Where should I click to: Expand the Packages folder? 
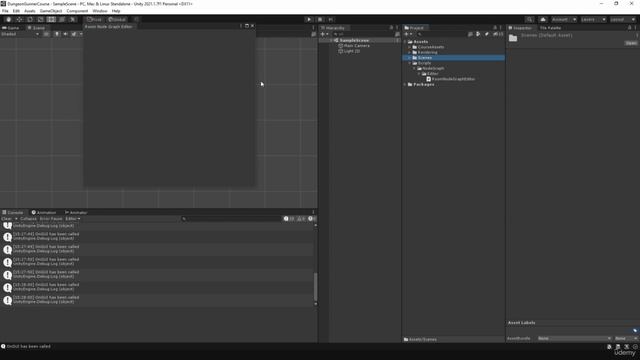coord(405,84)
